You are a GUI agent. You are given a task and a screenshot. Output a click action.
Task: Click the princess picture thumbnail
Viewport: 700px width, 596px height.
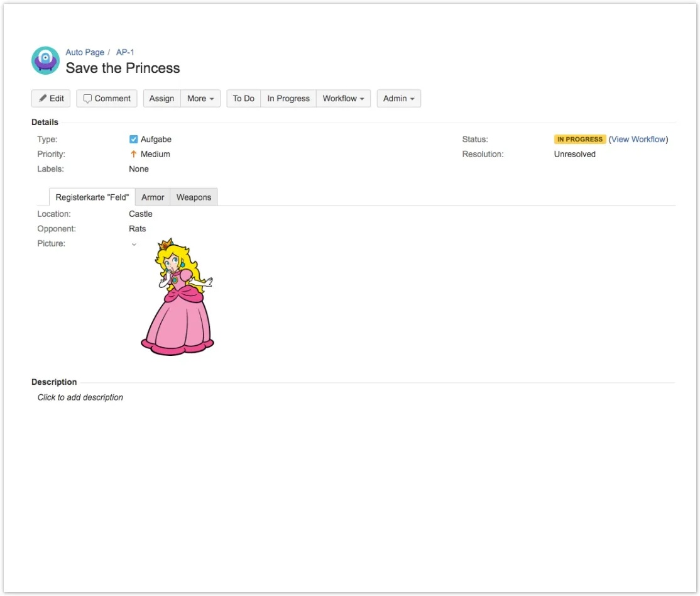click(x=178, y=297)
